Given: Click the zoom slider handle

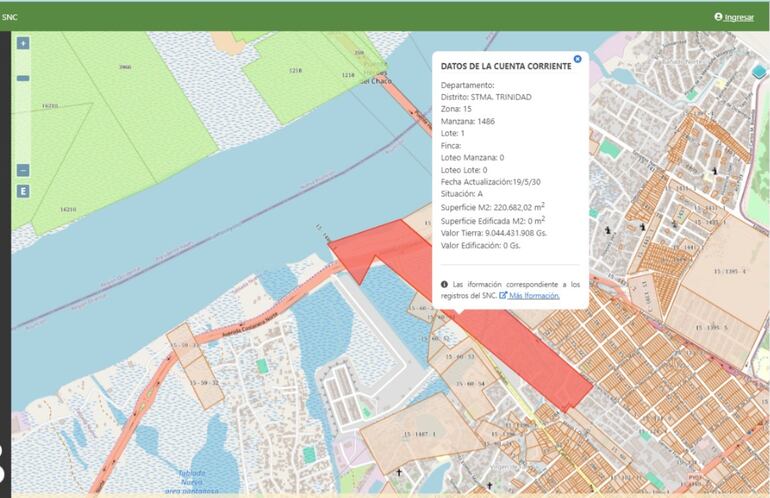Looking at the screenshot, I should point(23,78).
